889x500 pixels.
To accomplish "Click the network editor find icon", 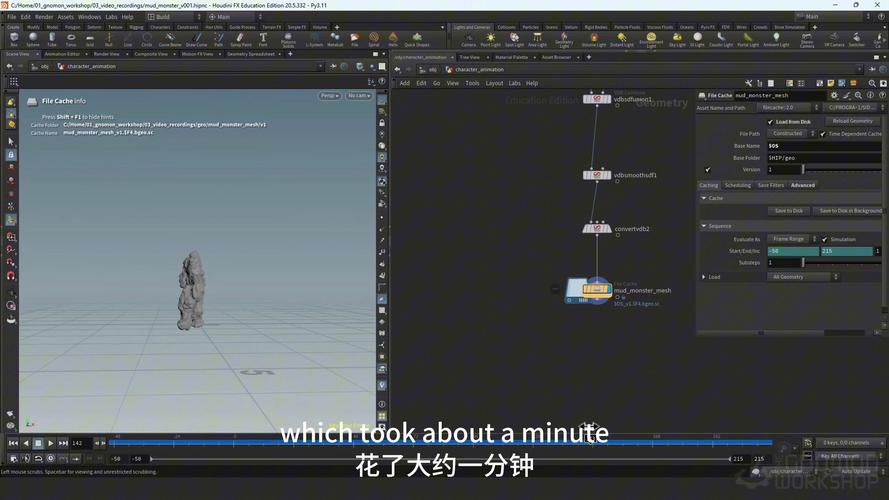I will (872, 83).
